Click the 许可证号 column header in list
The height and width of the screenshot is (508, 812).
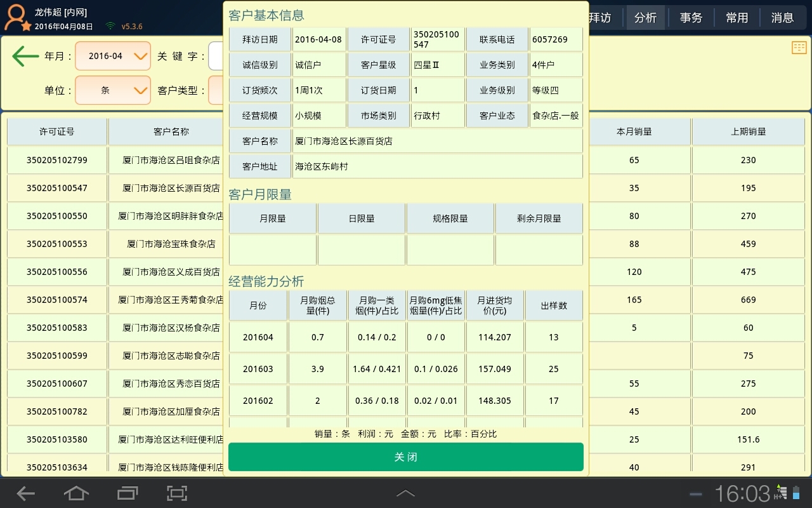(57, 131)
